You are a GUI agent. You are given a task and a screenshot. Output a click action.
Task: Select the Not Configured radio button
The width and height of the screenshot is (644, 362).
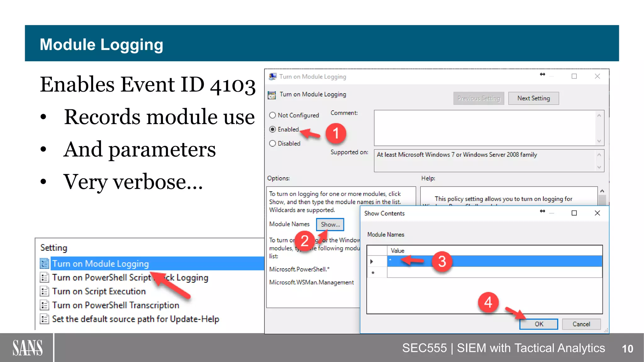tap(273, 115)
